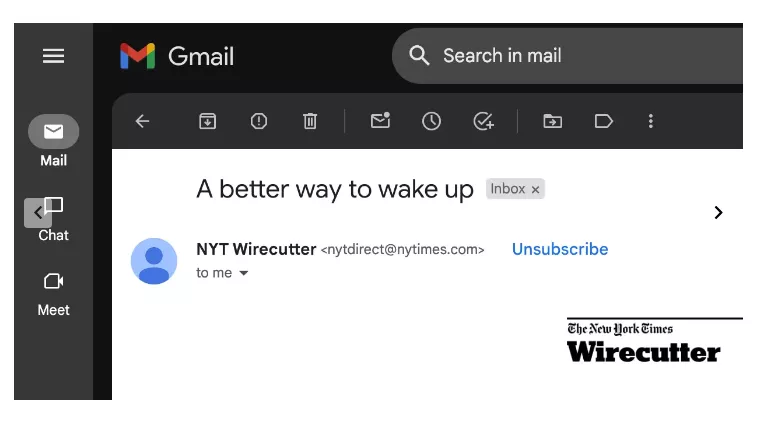Delete the email with trash icon
774x427 pixels.
(x=310, y=121)
